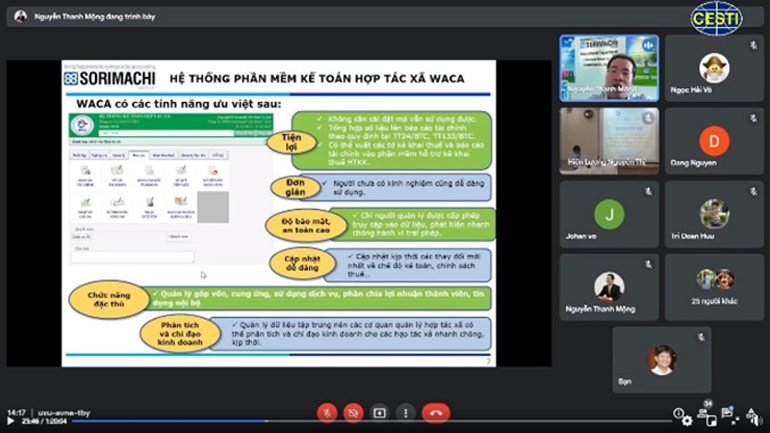
Task: Click the gray square in the WACA screenshot
Action: [213, 207]
